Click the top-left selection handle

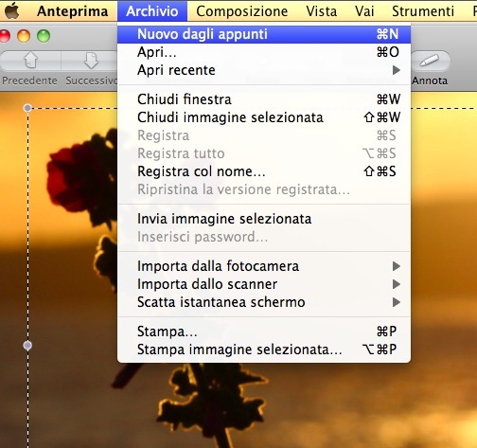(x=27, y=108)
